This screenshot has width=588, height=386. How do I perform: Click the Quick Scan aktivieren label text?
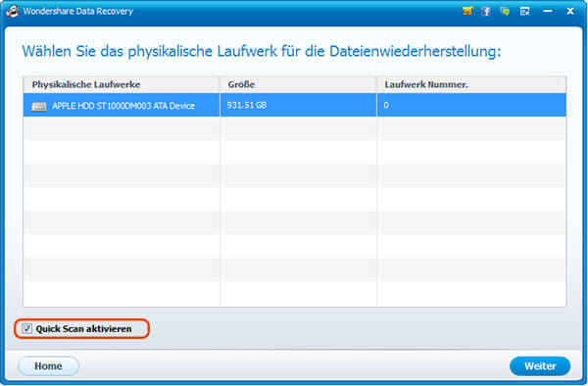tap(83, 329)
